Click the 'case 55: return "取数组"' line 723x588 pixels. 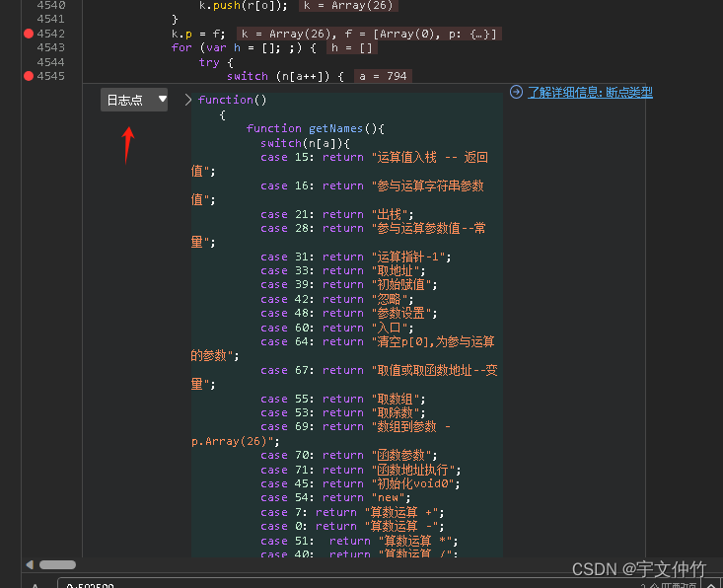[x=342, y=399]
